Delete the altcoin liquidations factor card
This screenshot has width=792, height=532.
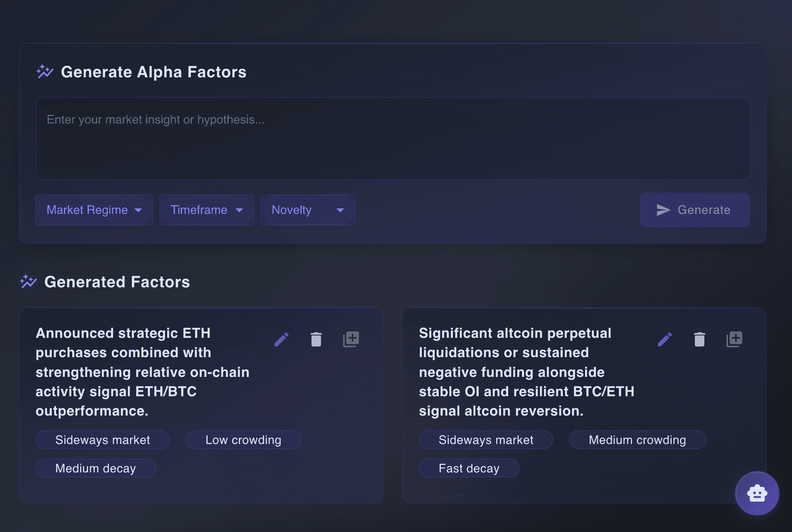tap(700, 339)
